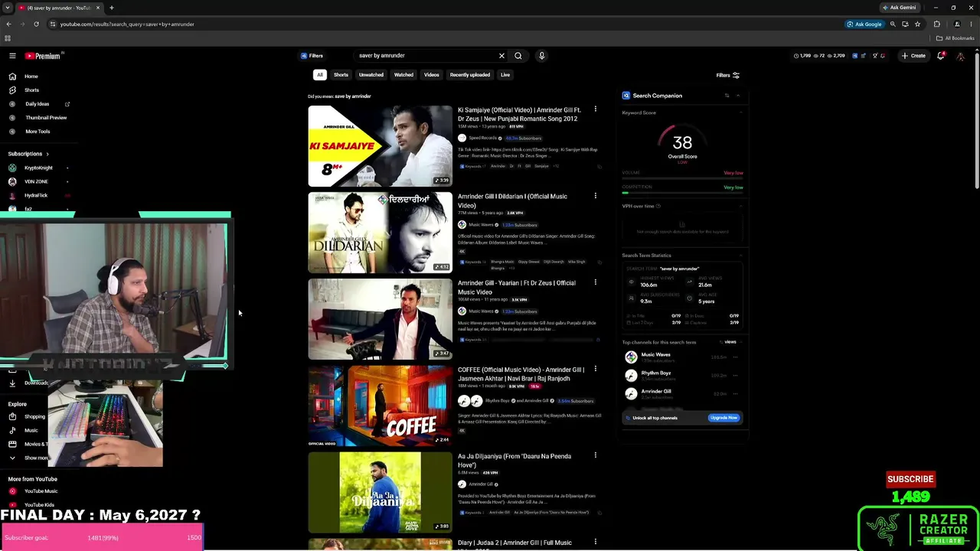Clear the search box text

click(x=501, y=56)
